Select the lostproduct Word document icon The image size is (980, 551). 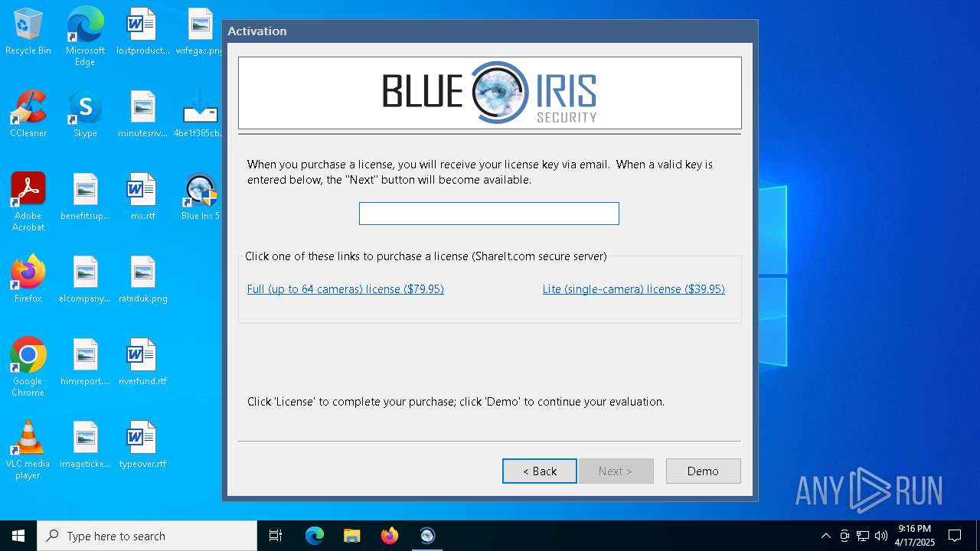click(142, 32)
